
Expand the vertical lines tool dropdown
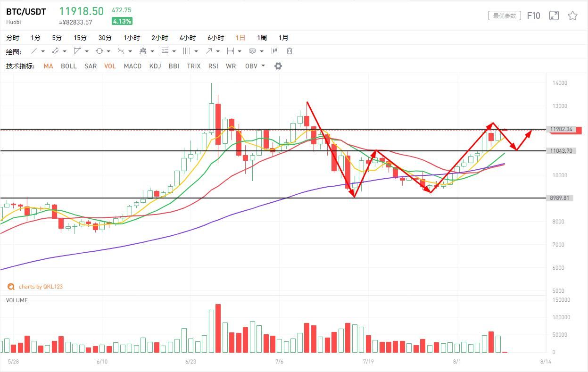pyautogui.click(x=196, y=51)
